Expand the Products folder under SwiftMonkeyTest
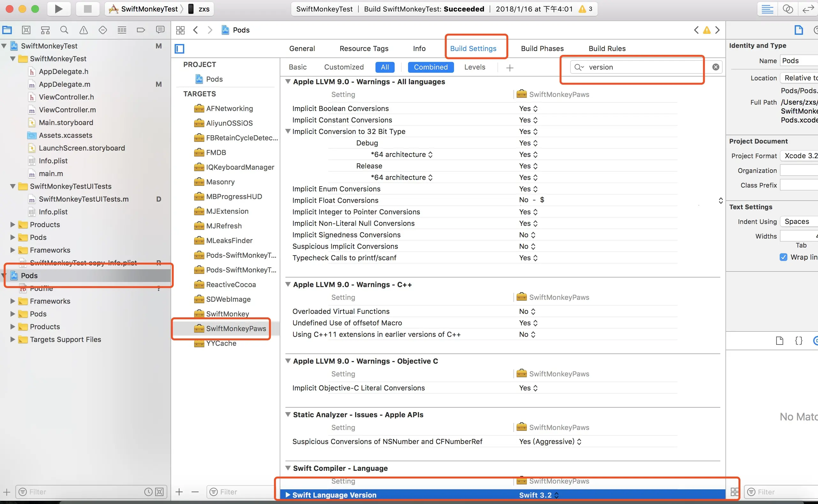The image size is (818, 504). coord(13,225)
